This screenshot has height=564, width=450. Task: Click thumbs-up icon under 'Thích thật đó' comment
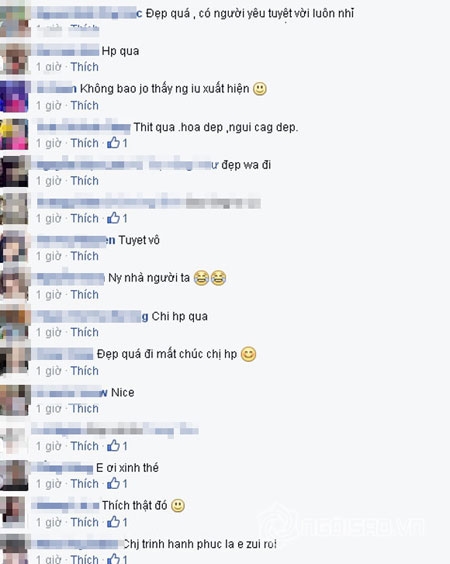point(113,522)
